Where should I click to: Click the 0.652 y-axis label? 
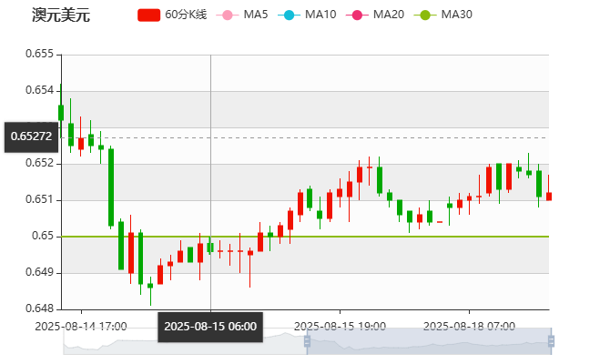40,163
